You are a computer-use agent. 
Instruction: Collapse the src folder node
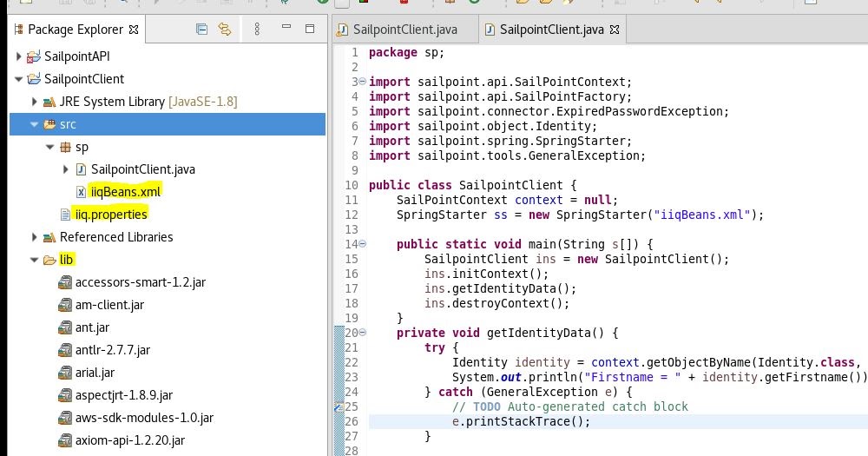[x=34, y=124]
